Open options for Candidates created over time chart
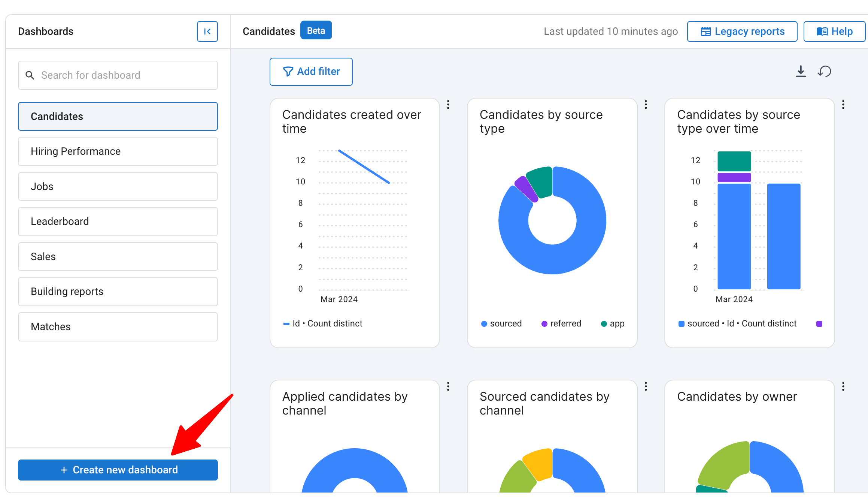868x497 pixels. point(448,105)
